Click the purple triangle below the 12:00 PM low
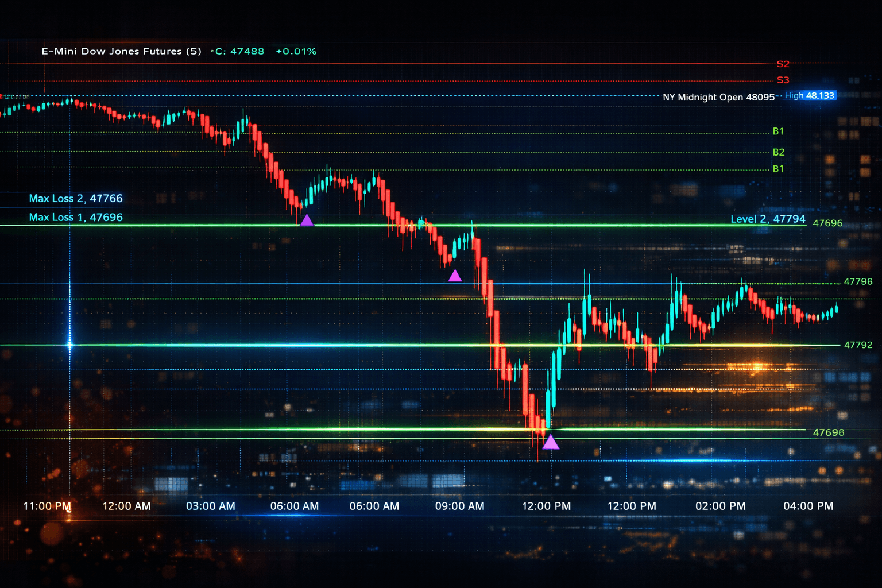The width and height of the screenshot is (882, 588). coord(551,442)
